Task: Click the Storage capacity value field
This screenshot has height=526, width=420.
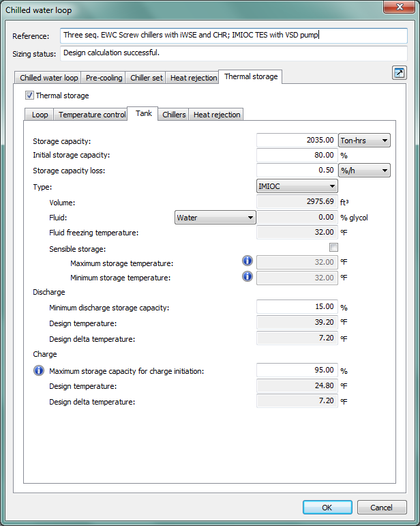Action: point(297,141)
